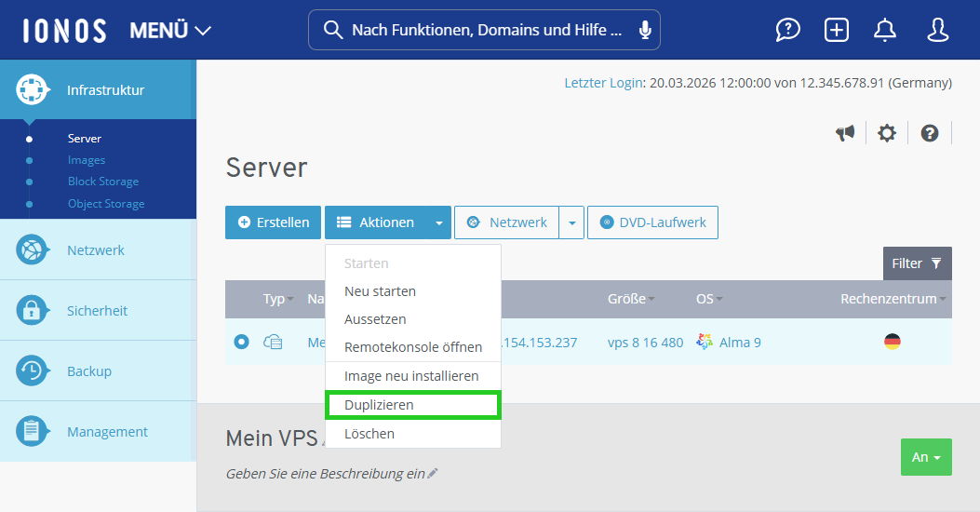Viewport: 980px width, 512px height.
Task: Expand the Netzwerk button dropdown arrow
Action: point(571,222)
